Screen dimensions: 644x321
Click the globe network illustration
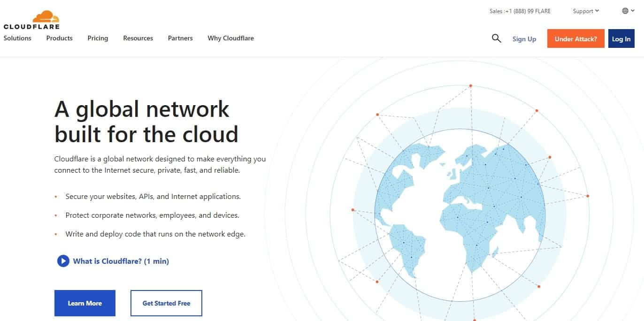[460, 215]
